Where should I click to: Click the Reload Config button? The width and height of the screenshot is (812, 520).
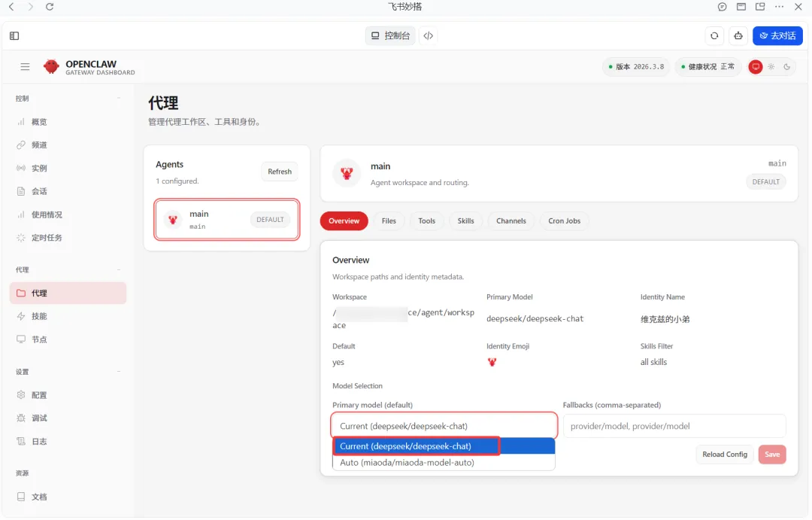coord(725,455)
